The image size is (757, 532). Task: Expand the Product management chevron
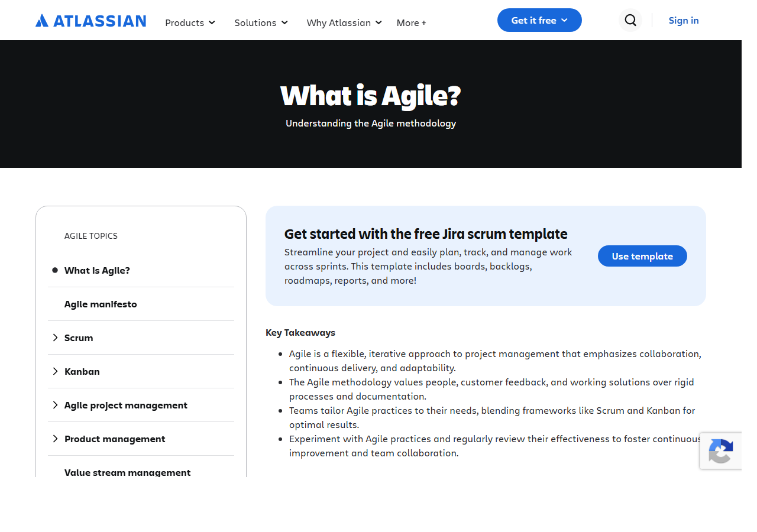(55, 439)
